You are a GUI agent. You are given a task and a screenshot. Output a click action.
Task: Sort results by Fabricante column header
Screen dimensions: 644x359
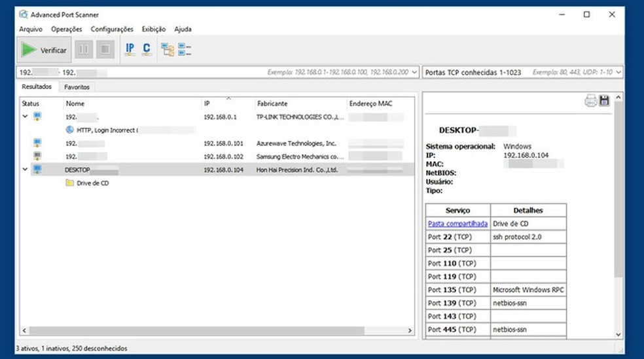coord(272,104)
